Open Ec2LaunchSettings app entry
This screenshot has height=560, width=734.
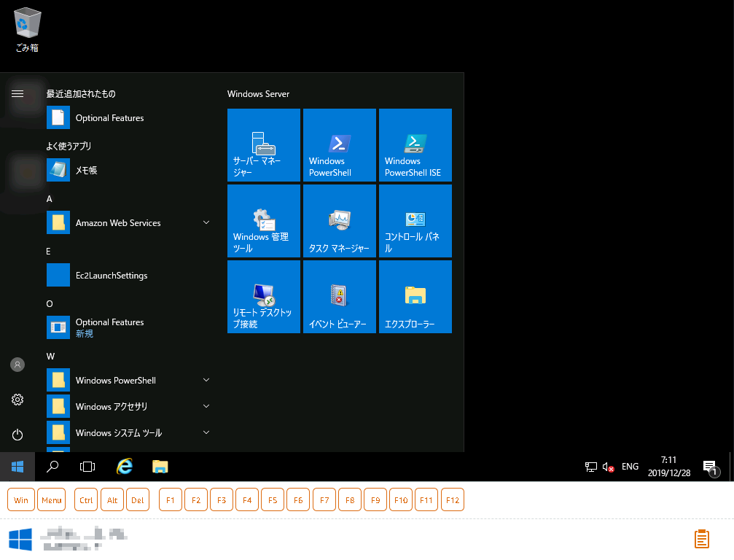pos(128,276)
